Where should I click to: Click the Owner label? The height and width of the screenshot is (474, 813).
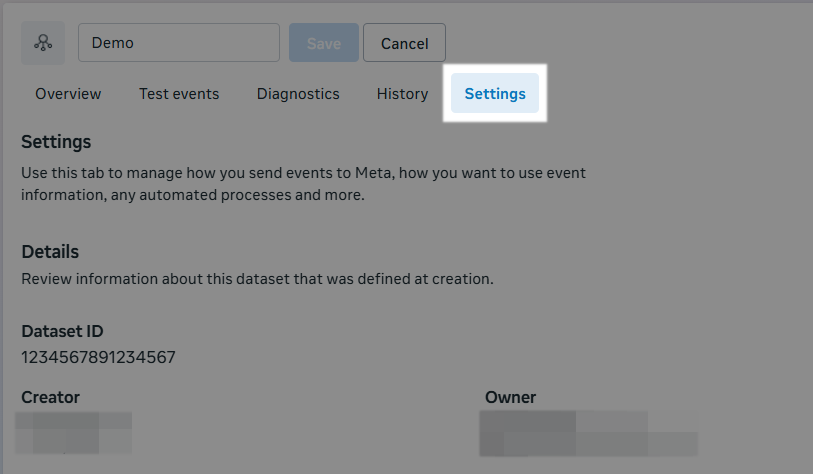[510, 397]
